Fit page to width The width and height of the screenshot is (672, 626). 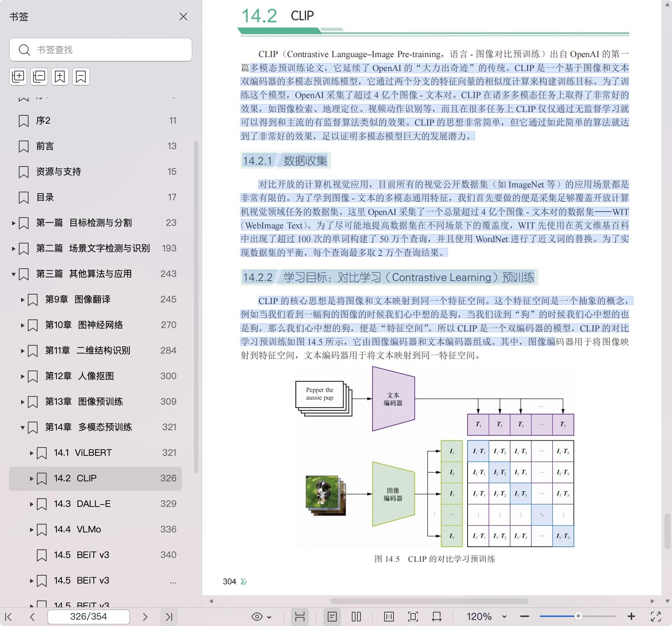[437, 617]
